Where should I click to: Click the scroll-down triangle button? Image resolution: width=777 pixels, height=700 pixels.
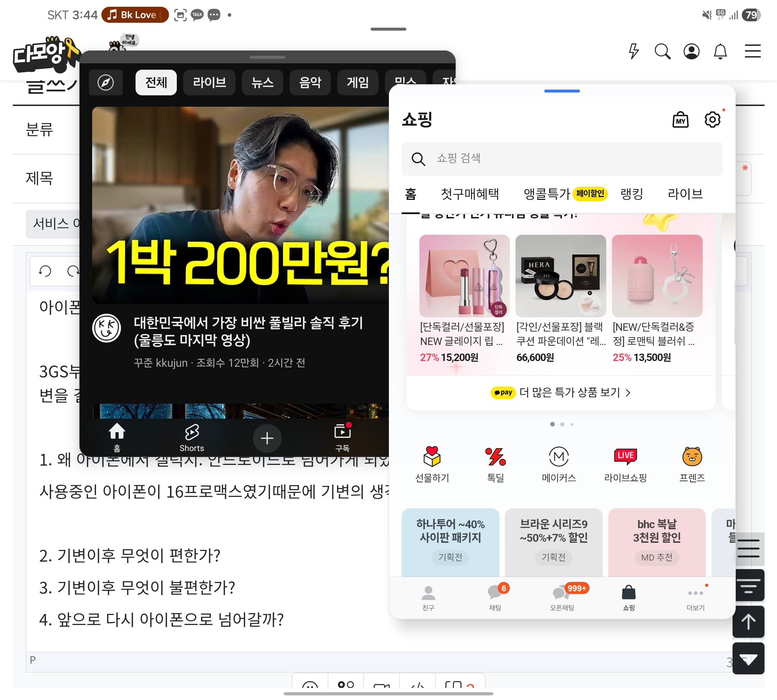pos(748,658)
